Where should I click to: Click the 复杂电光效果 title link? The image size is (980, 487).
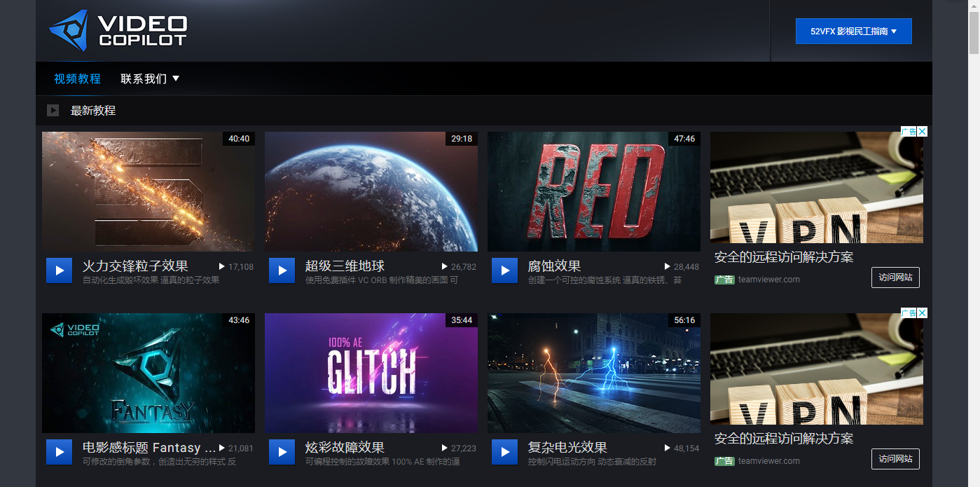pos(567,447)
